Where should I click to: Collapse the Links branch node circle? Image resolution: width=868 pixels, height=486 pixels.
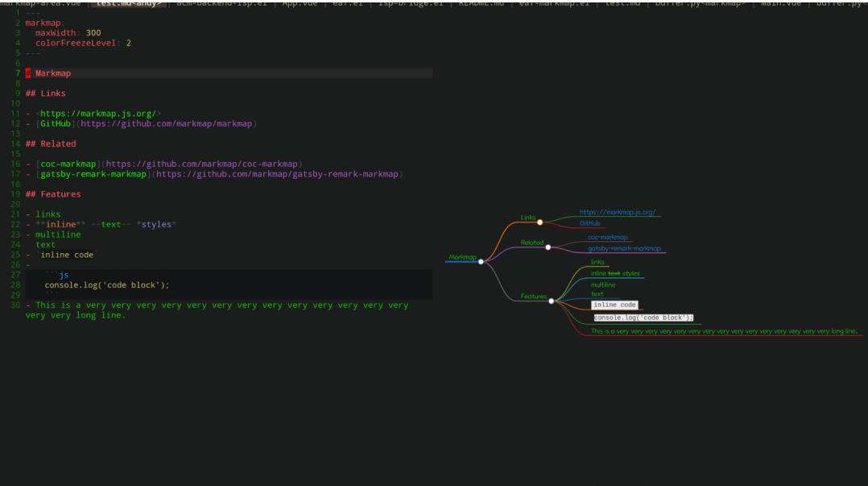tap(540, 222)
